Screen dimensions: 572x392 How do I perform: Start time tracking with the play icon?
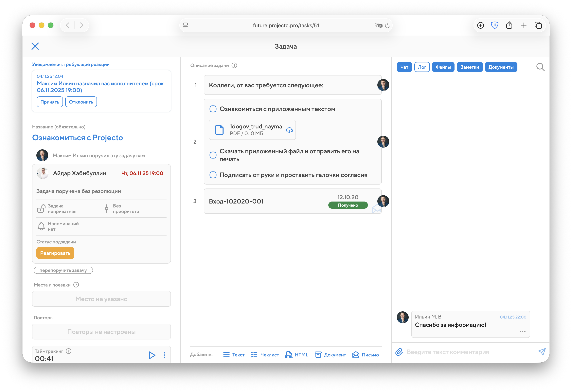(x=152, y=355)
